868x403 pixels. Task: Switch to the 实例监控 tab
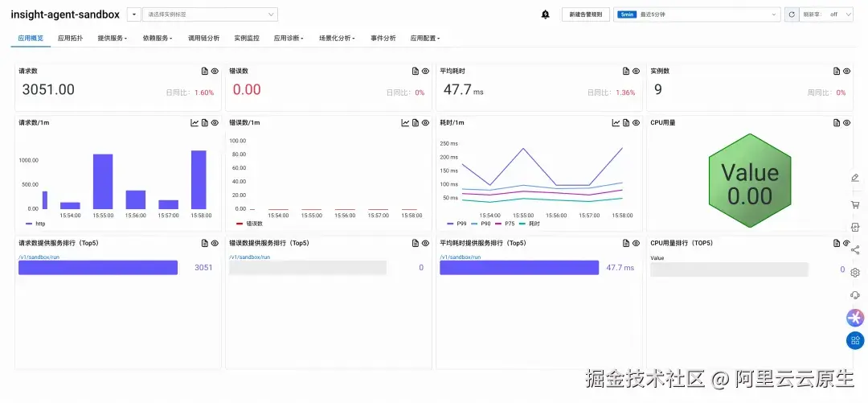click(247, 39)
